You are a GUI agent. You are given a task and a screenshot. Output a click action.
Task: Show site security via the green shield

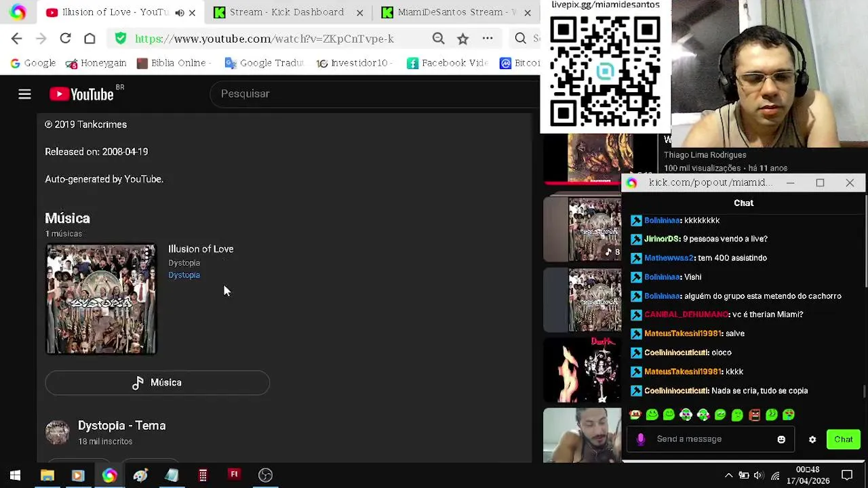(121, 39)
